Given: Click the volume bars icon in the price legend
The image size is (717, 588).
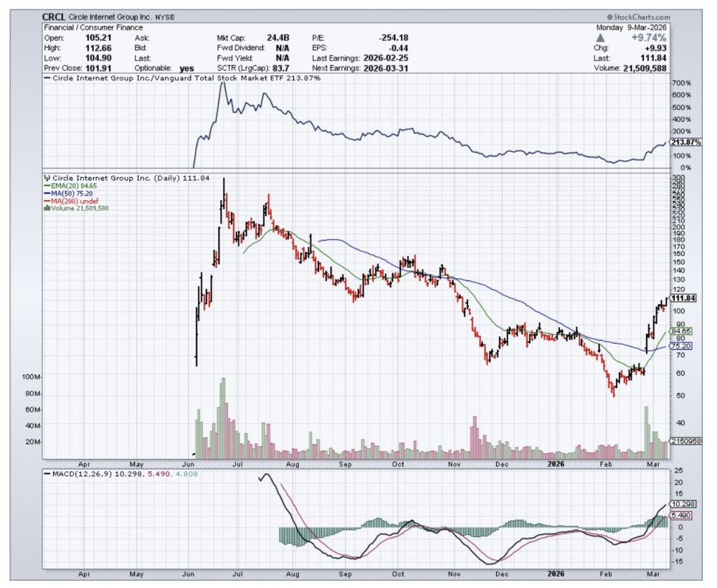Looking at the screenshot, I should point(47,209).
